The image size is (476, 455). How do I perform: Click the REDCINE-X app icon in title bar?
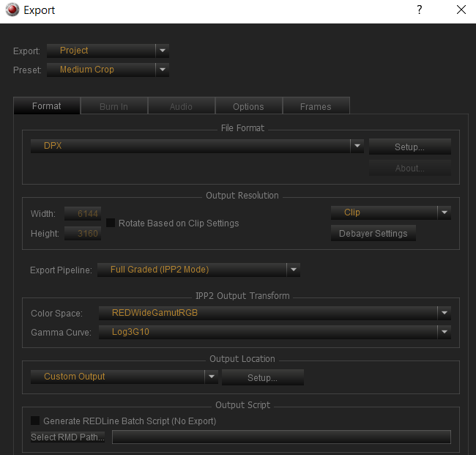(12, 10)
